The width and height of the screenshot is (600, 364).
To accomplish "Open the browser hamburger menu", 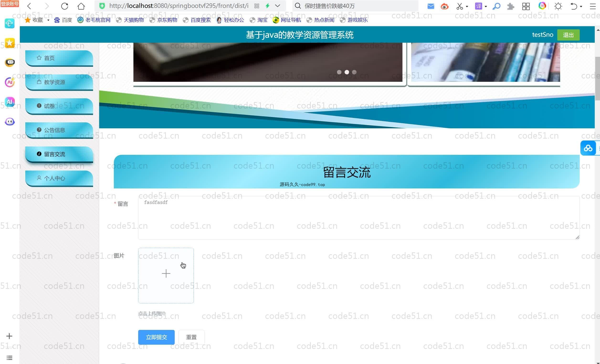I will coord(593,6).
